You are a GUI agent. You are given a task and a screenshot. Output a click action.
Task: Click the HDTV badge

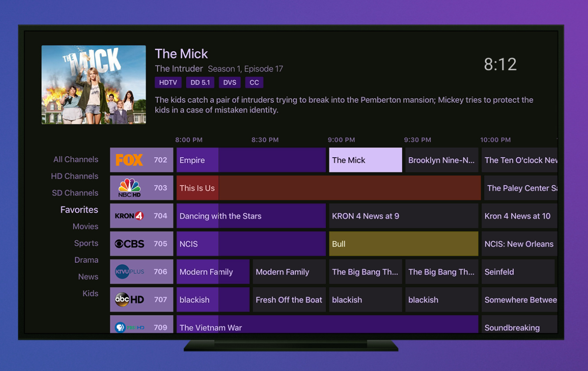168,82
